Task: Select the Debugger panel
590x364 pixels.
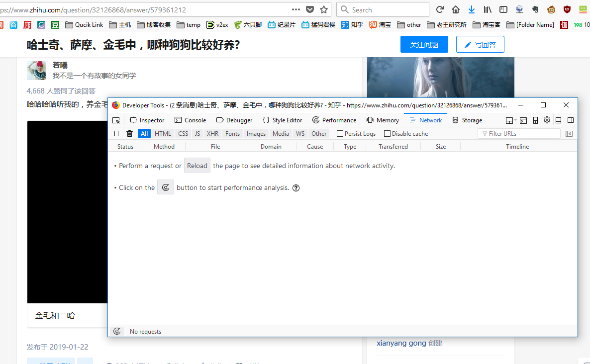Action: tap(234, 120)
